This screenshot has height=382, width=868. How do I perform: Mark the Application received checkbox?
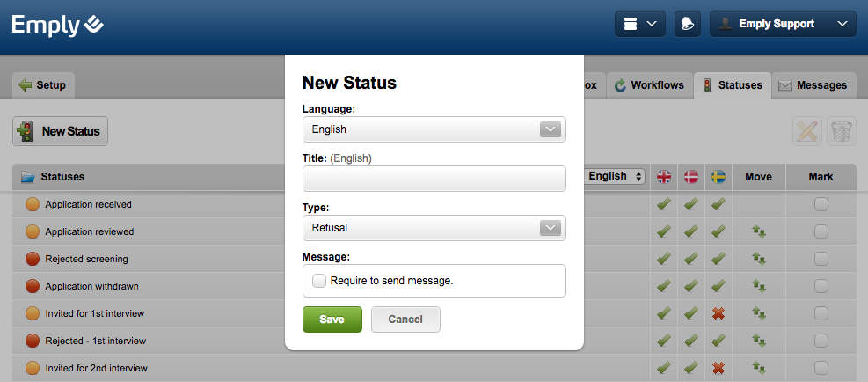(821, 204)
